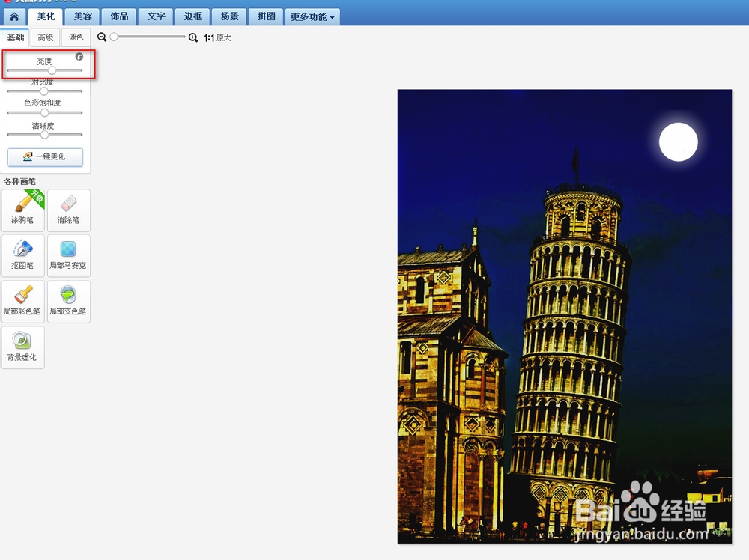
Task: Select the 背景虚化 background blur tool
Action: click(x=23, y=347)
